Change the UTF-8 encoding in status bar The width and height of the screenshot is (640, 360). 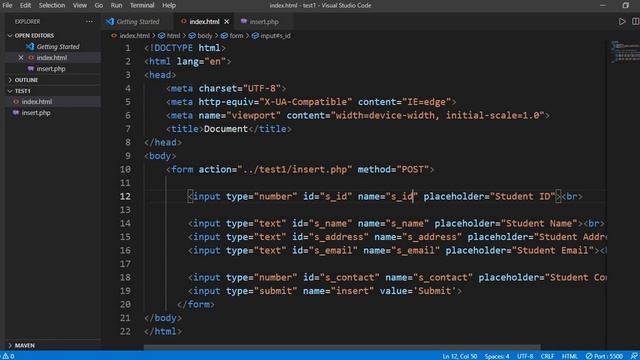525,356
